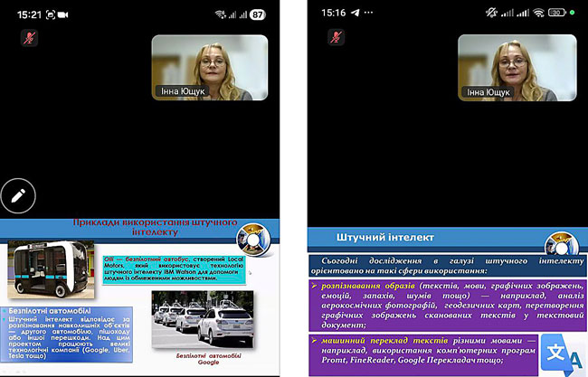588x377 pixels.
Task: Tap muted microphone icon in right screen
Action: [x=336, y=38]
